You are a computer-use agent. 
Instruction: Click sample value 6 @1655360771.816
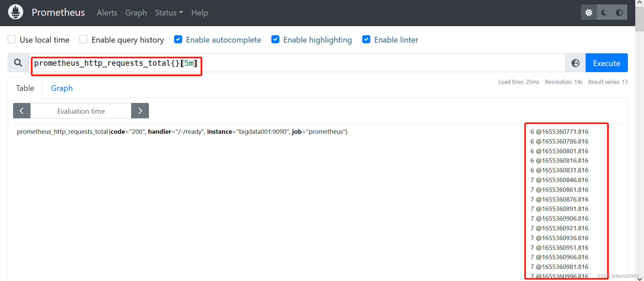[x=559, y=132]
